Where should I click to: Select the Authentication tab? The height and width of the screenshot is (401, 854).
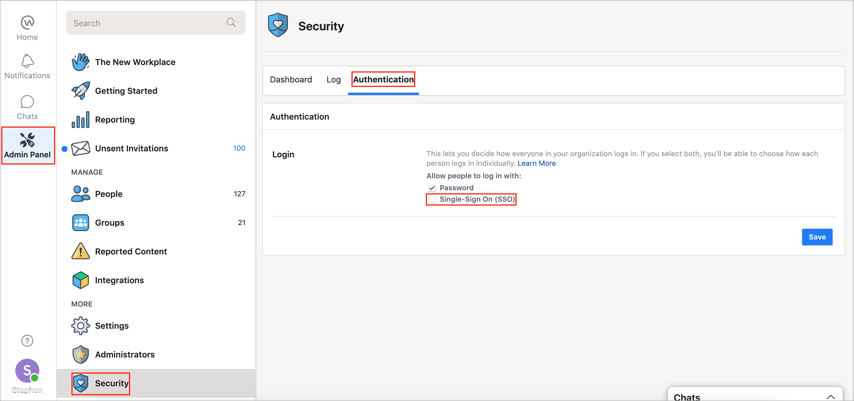point(383,80)
